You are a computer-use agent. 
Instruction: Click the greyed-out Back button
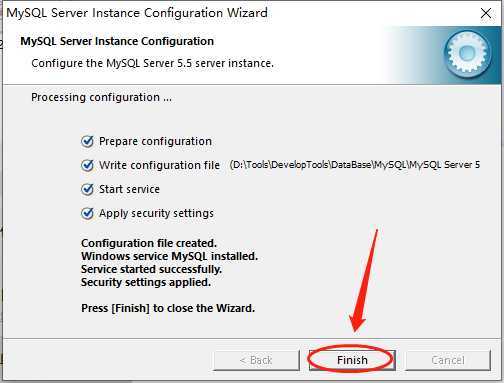click(x=256, y=360)
